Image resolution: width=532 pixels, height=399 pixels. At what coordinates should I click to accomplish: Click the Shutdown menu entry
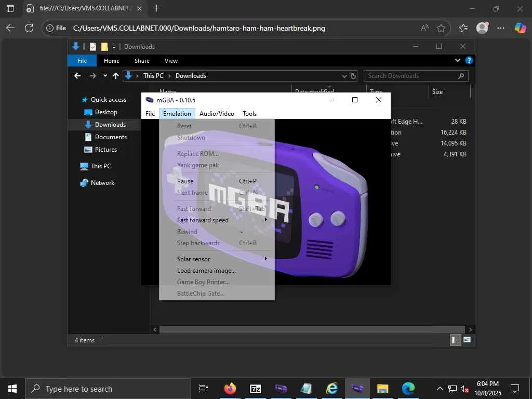click(217, 138)
